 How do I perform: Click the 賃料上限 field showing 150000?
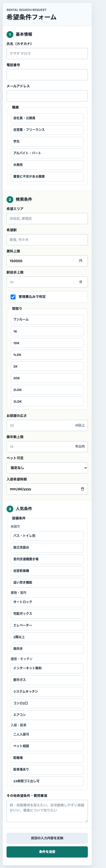pyautogui.click(x=40, y=261)
